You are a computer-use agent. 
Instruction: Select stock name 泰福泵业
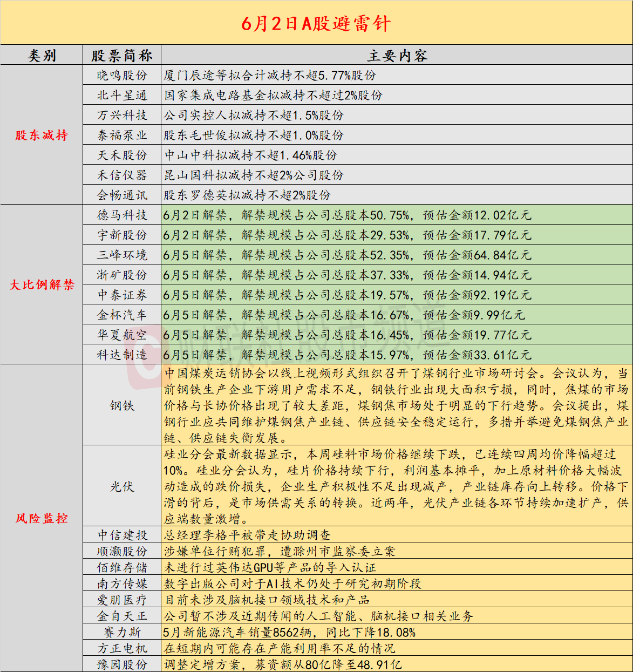coord(122,135)
